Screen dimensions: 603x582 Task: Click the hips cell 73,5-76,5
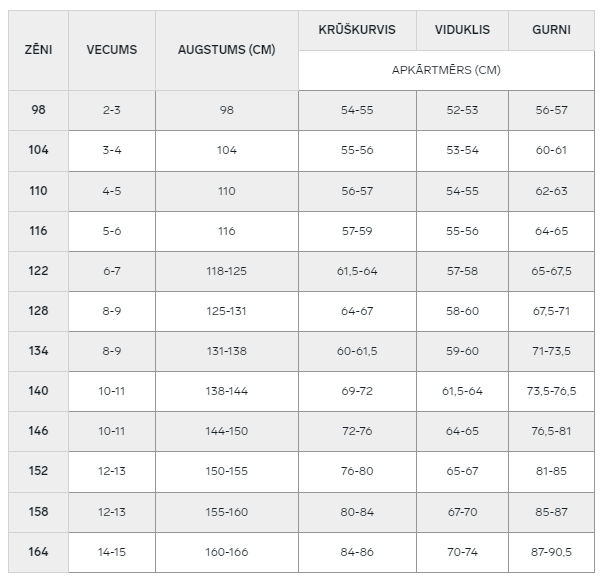pyautogui.click(x=551, y=391)
